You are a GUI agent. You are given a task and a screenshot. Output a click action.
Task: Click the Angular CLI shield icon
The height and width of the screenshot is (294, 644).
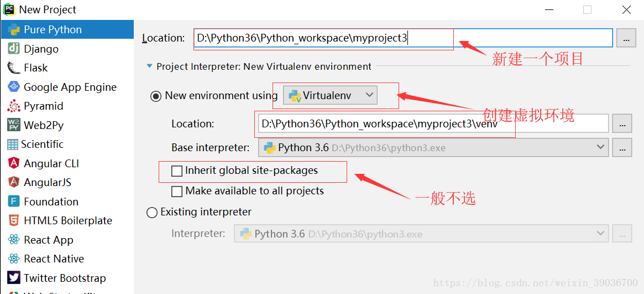(x=14, y=163)
